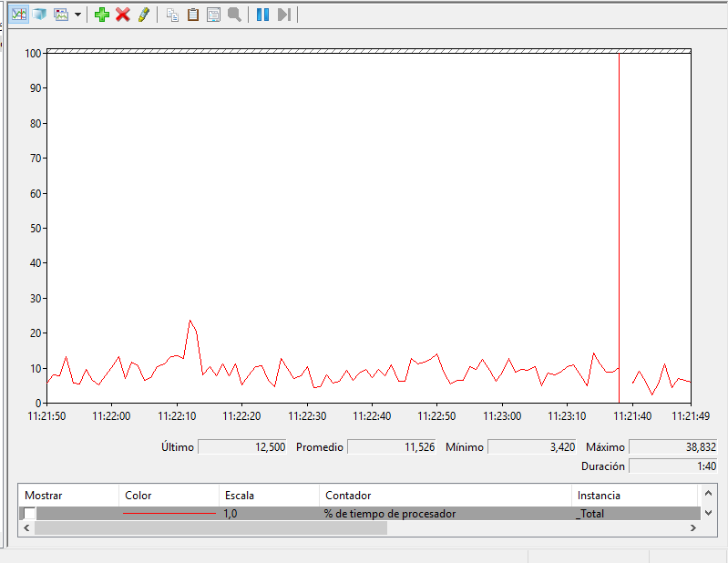Toggle the Mostrar checkbox for processor time
This screenshot has width=728, height=563.
click(x=29, y=513)
